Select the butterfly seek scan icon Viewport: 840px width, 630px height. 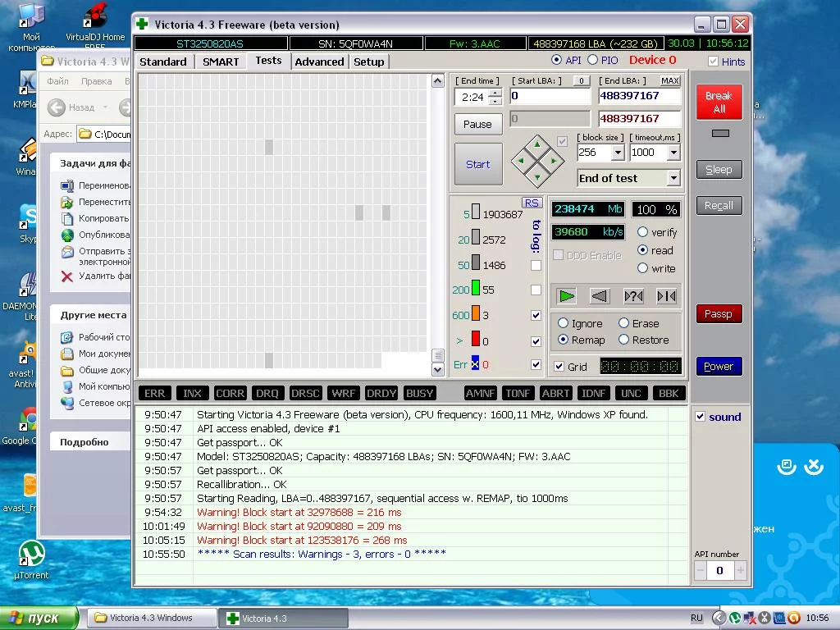point(666,296)
